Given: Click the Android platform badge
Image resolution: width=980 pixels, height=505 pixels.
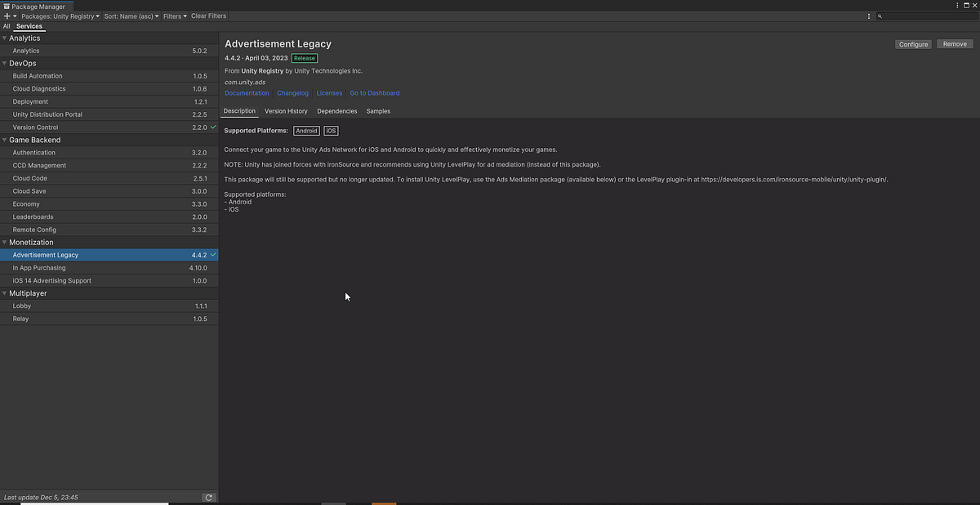Looking at the screenshot, I should (x=306, y=130).
